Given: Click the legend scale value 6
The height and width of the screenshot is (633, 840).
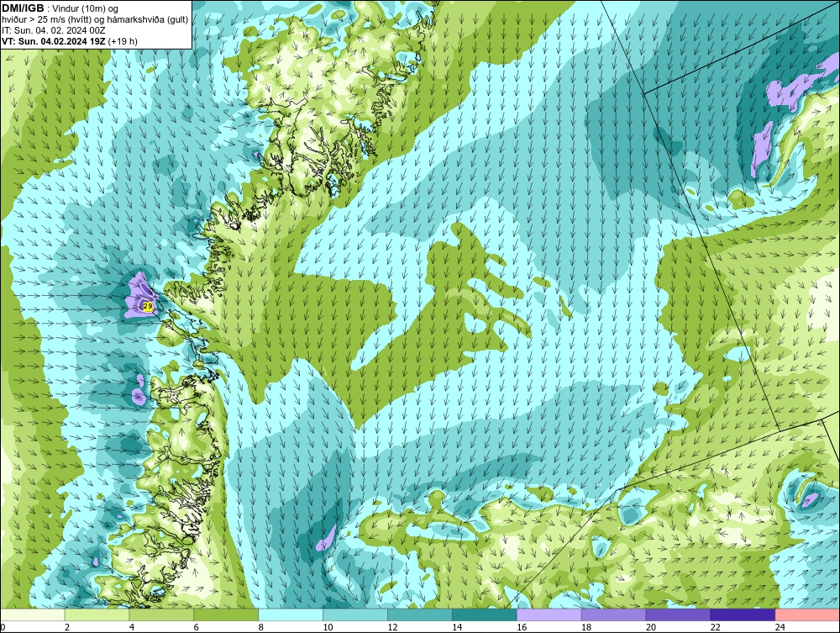Looking at the screenshot, I should 196,627.
